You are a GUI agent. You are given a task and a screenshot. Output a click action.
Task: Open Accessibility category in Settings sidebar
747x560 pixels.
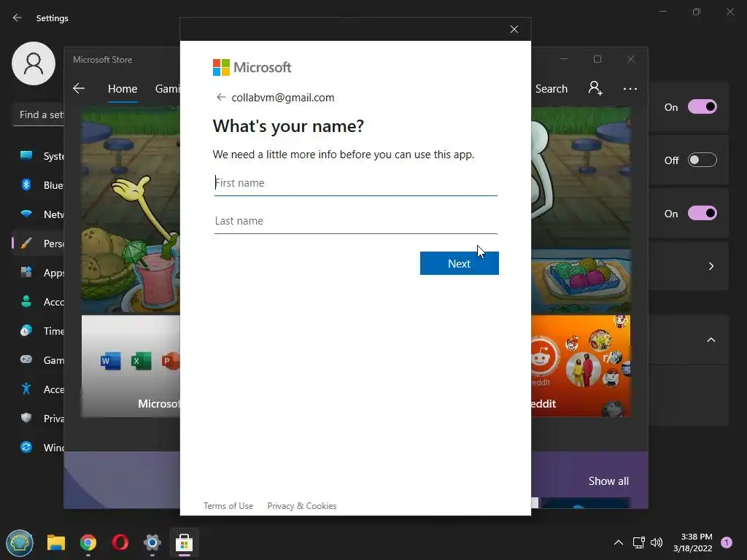pos(38,389)
